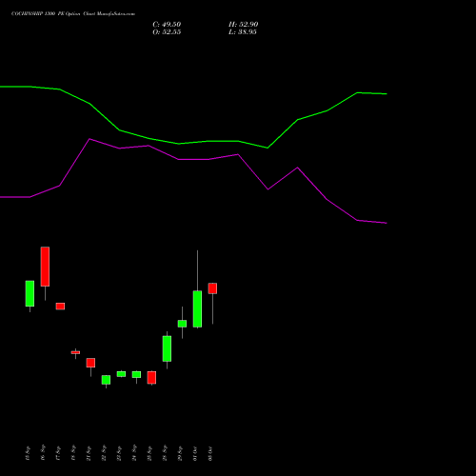Click the 25 Sep date label
The image size is (476, 476).
tap(149, 453)
